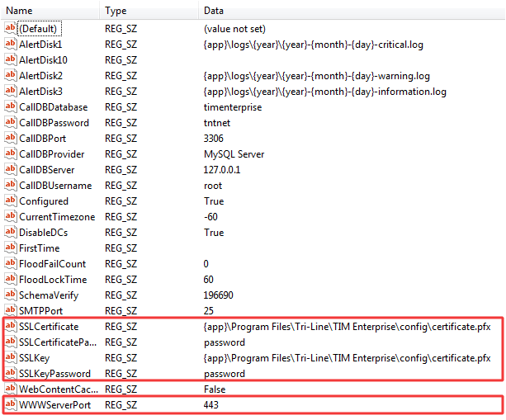The image size is (506, 420).
Task: Click the string icon beside FloodLockTime
Action: [11, 280]
